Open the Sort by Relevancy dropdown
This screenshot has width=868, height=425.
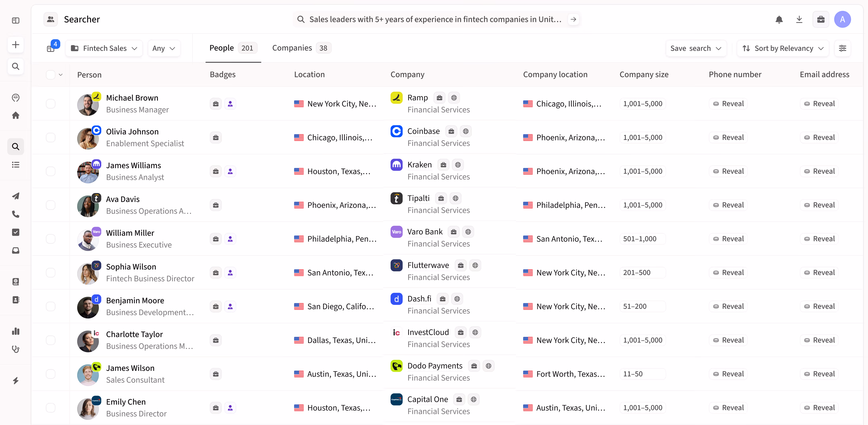(782, 48)
